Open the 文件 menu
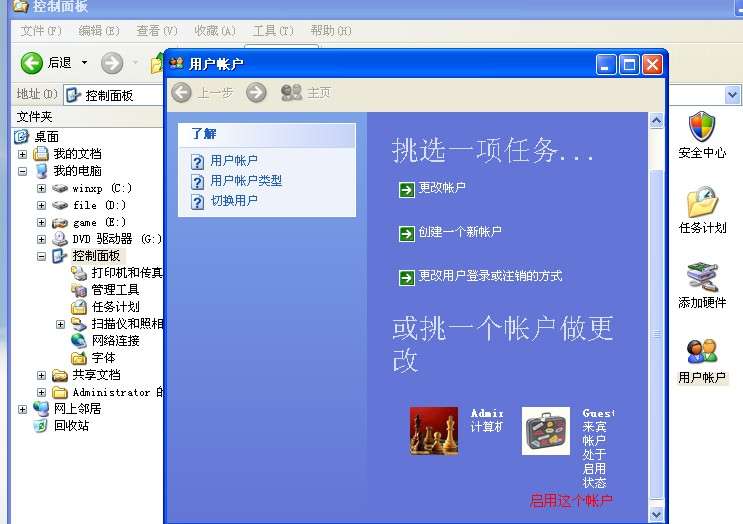743x524 pixels. pyautogui.click(x=41, y=31)
